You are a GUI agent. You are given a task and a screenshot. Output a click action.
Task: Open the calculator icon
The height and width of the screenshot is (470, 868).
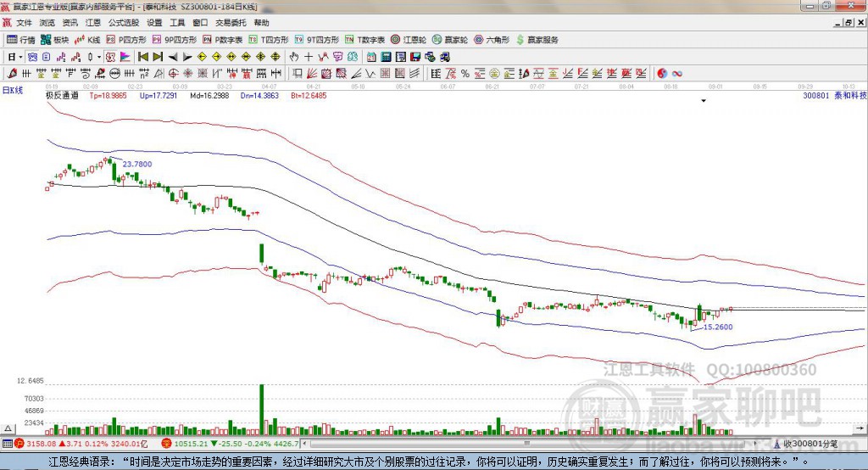pyautogui.click(x=386, y=57)
